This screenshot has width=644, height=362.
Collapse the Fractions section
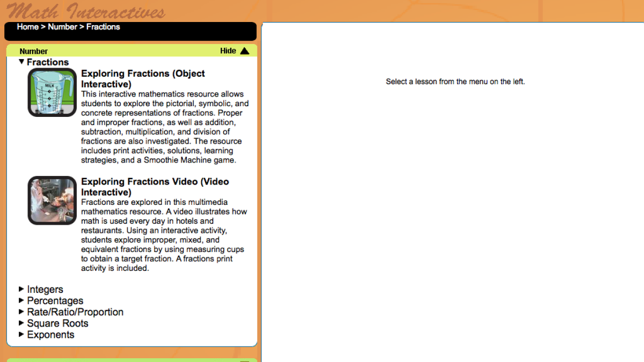(47, 62)
